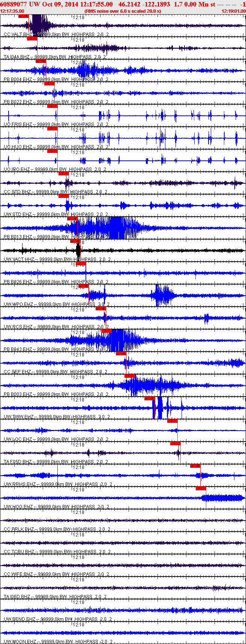246x644 pixels.
Task: Select the xT pick marker on PB B004 trace
Action: point(40,61)
